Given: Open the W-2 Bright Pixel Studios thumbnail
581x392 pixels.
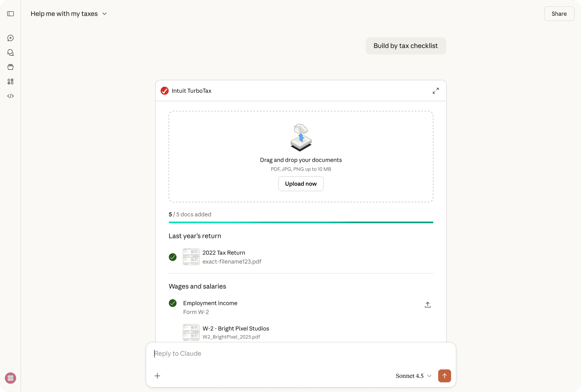Looking at the screenshot, I should tap(191, 333).
